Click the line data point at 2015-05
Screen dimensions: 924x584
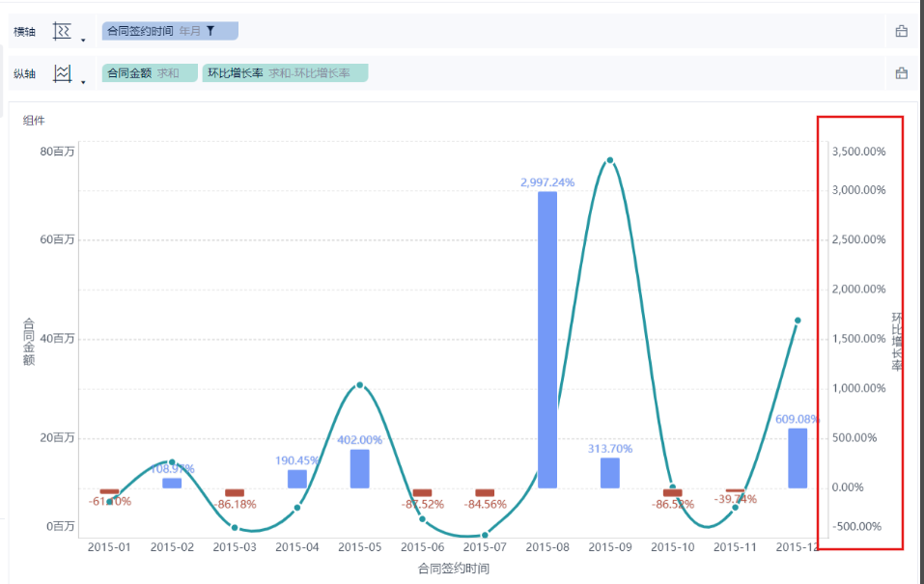[x=359, y=385]
